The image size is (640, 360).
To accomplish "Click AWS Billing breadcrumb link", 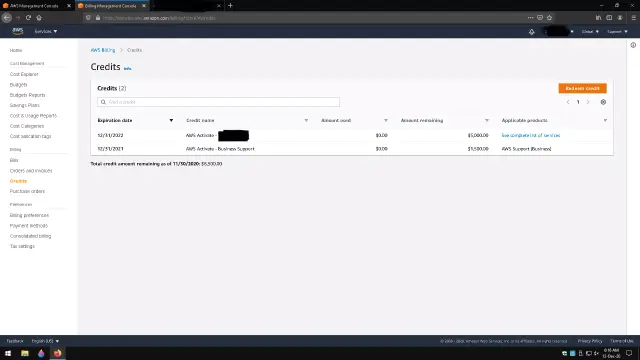I will click(103, 50).
